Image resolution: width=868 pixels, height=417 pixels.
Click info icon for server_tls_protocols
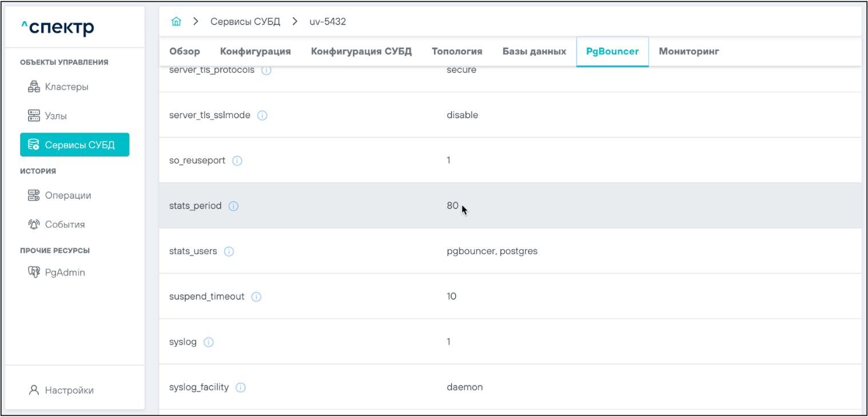tap(266, 71)
